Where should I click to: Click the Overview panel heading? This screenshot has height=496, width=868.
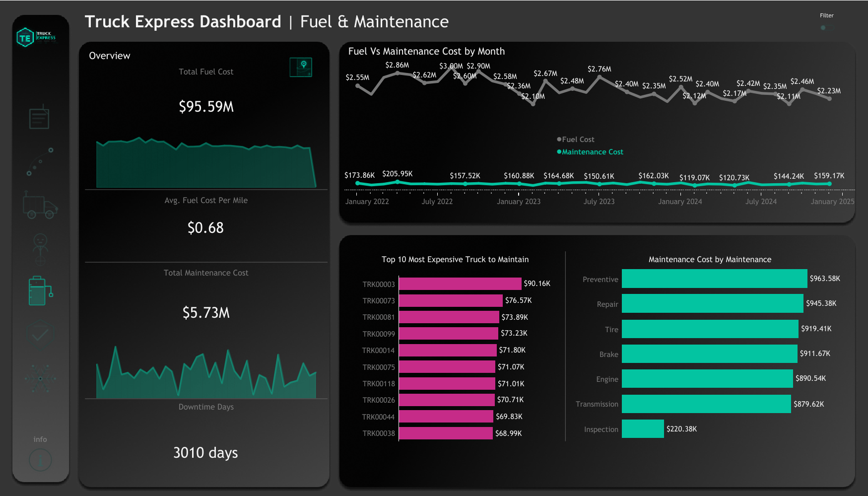click(x=110, y=56)
